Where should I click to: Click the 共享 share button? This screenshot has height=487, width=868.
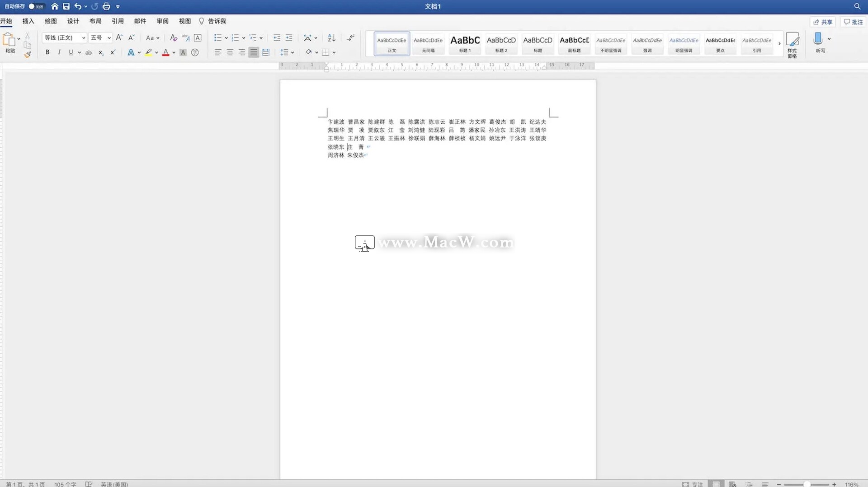click(x=823, y=22)
